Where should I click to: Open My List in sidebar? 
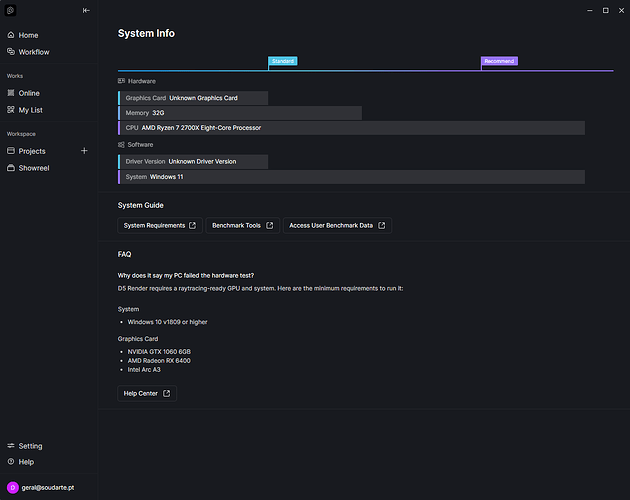30,110
